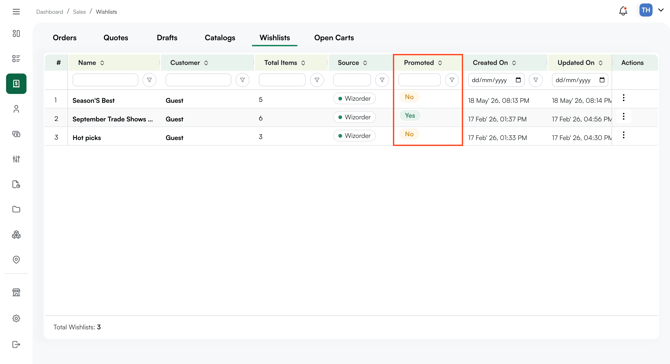The height and width of the screenshot is (364, 670).
Task: Sort by the Promoted column
Action: pyautogui.click(x=440, y=63)
